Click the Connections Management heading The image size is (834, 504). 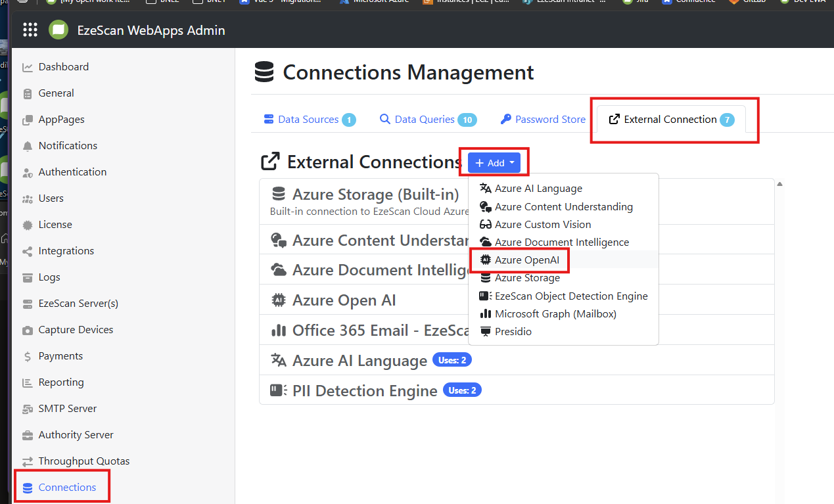[408, 72]
